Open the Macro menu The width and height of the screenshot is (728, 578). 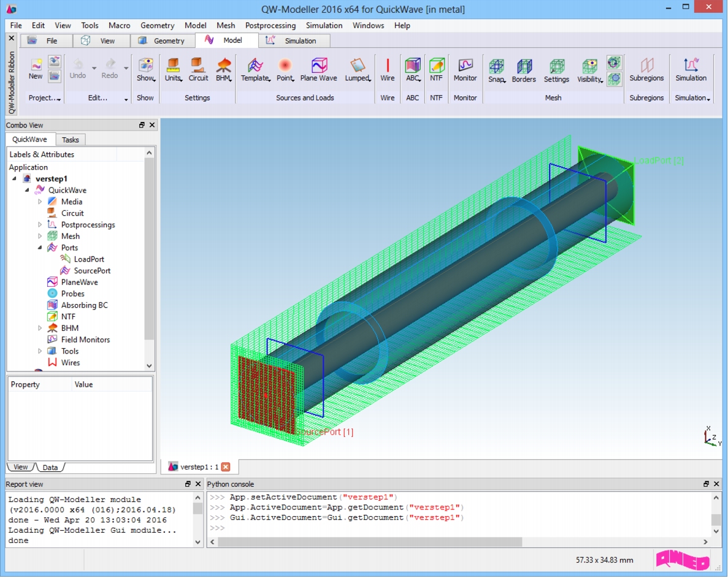pos(120,26)
